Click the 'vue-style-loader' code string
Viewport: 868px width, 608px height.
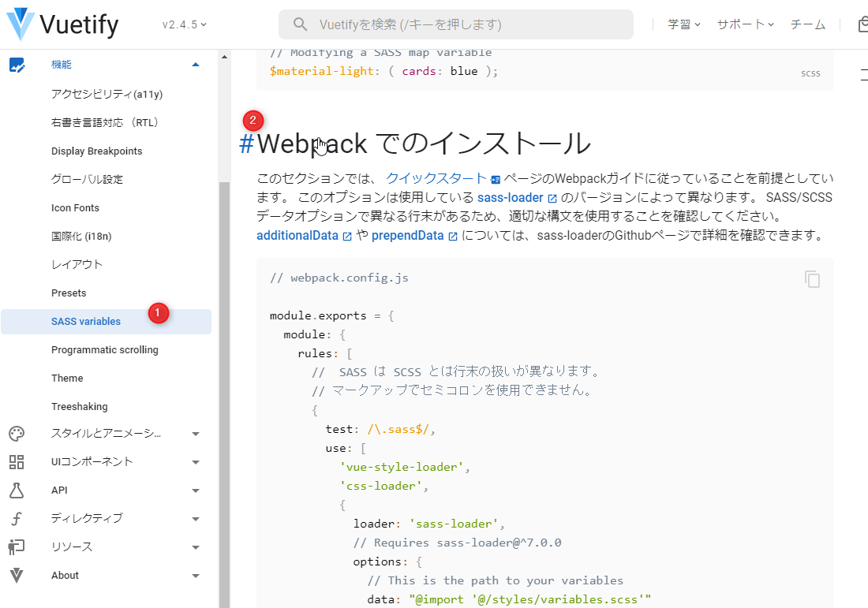coord(402,467)
